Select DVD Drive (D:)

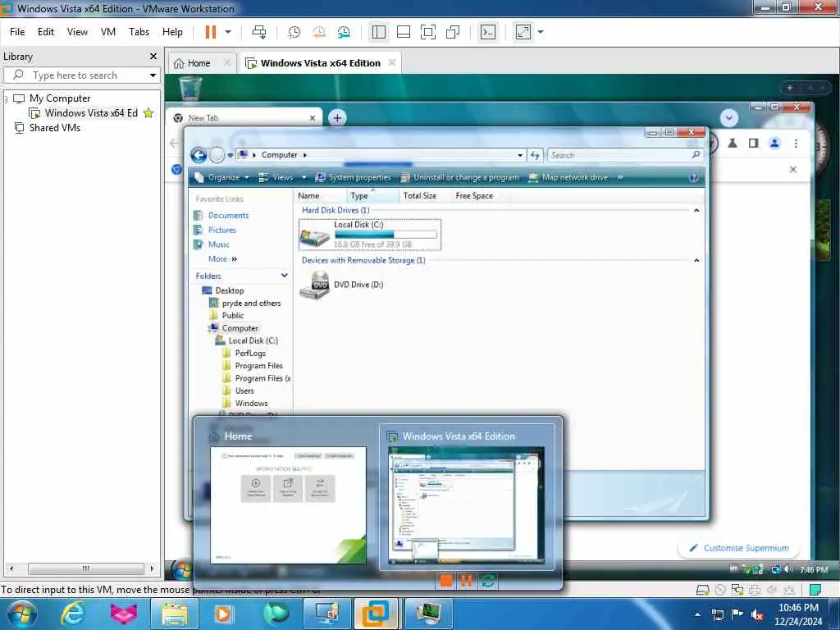point(342,285)
